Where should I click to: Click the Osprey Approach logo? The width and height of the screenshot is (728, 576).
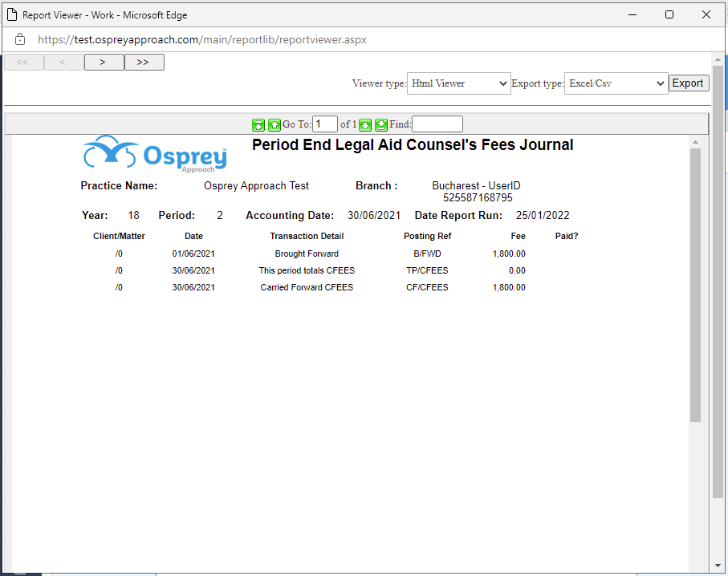tap(155, 154)
